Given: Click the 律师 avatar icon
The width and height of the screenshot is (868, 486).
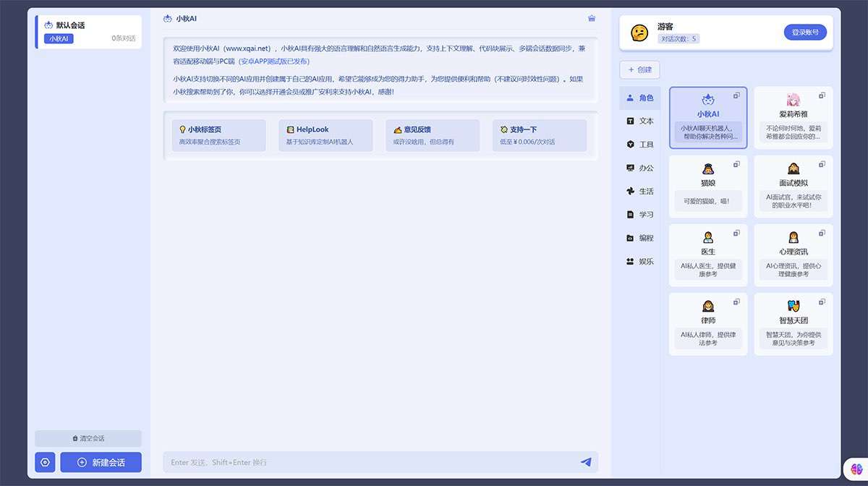Looking at the screenshot, I should tap(708, 306).
